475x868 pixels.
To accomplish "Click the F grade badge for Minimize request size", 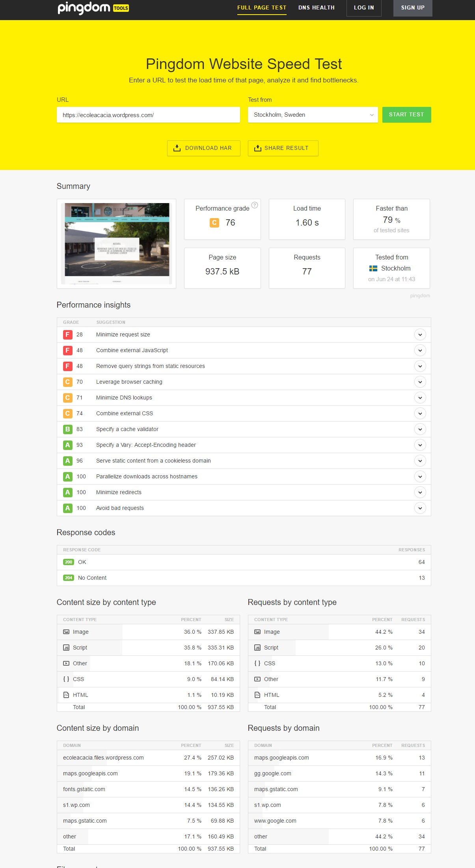I will coord(67,334).
